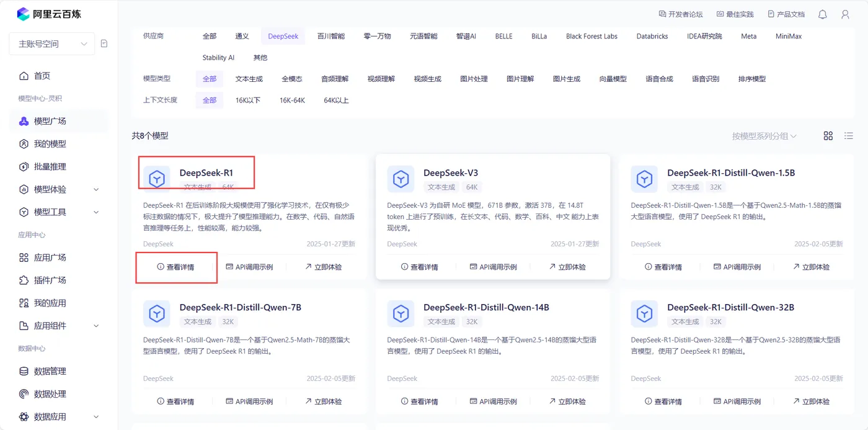Open 数据管理 in sidebar

click(x=58, y=371)
